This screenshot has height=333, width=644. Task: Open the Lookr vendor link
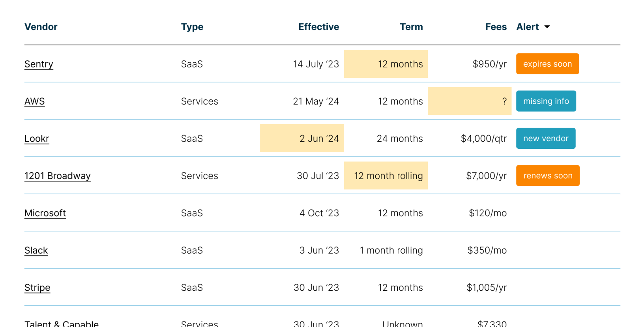coord(37,138)
